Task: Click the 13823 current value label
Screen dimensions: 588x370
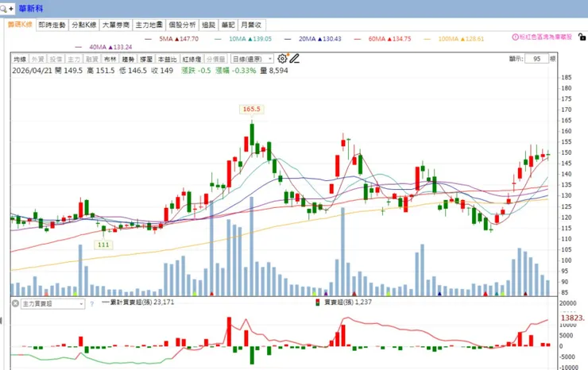Action: [x=572, y=318]
